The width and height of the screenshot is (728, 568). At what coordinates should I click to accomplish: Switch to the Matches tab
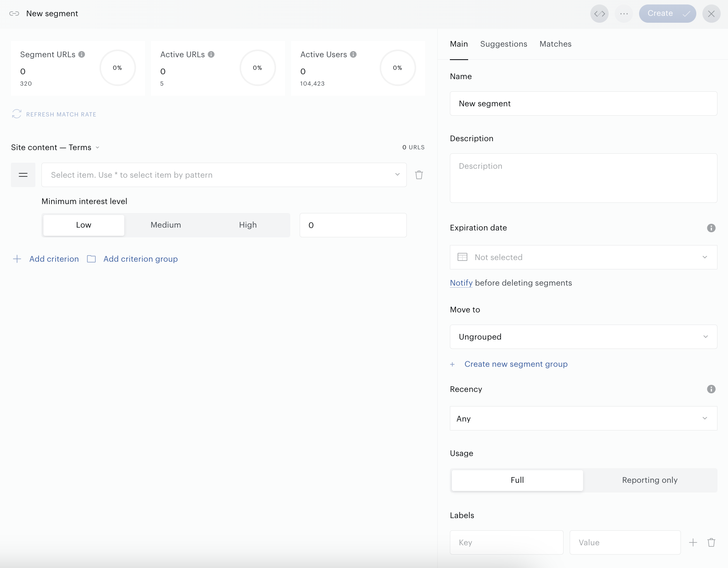click(x=555, y=44)
